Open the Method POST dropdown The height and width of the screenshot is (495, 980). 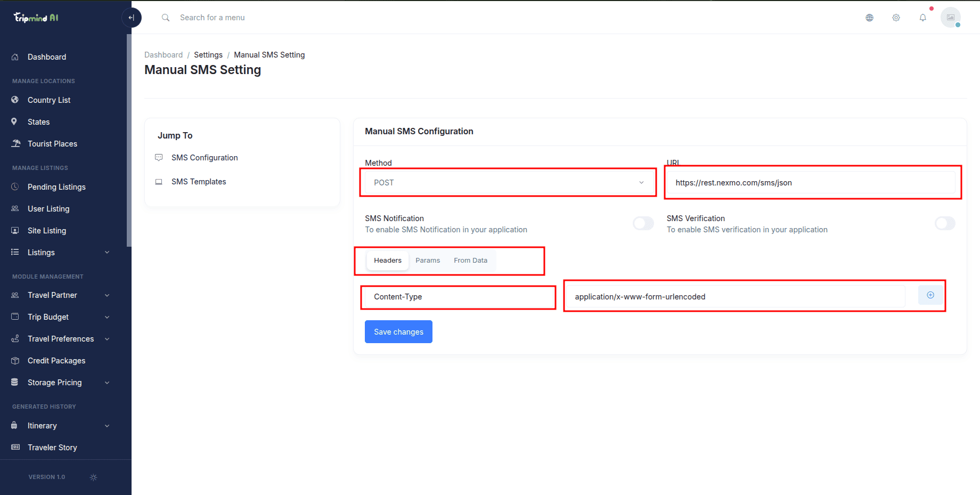pos(509,183)
